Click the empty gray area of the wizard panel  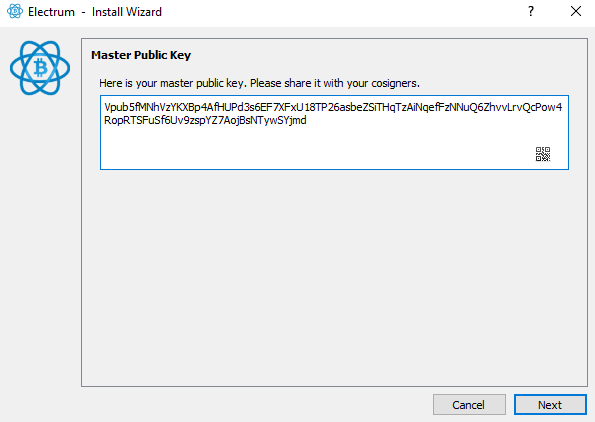tap(334, 277)
